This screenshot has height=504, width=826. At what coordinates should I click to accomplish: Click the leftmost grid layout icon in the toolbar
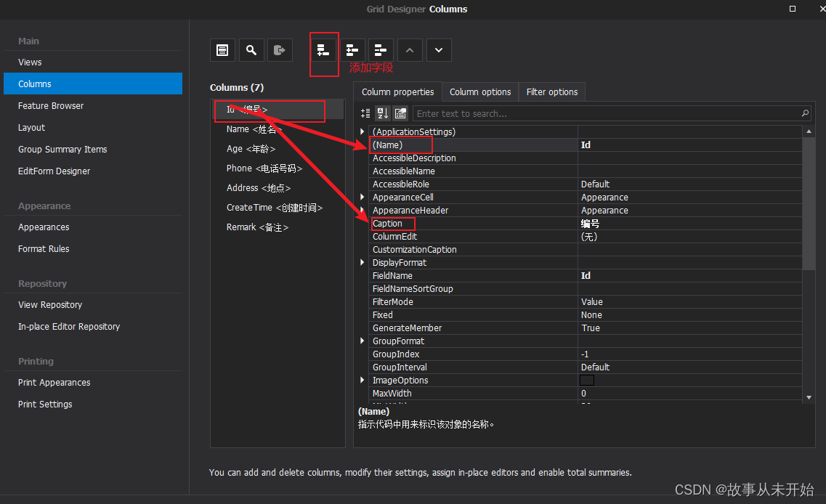tap(222, 49)
